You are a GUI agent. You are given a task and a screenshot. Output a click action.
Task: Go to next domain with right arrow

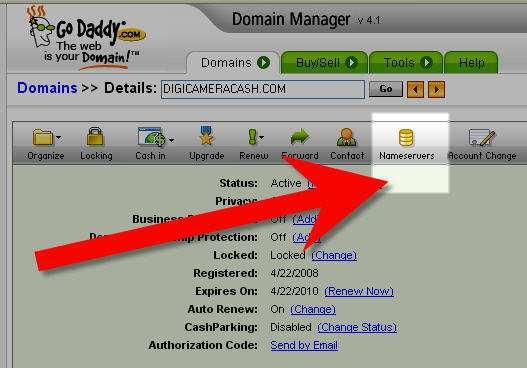[x=437, y=89]
